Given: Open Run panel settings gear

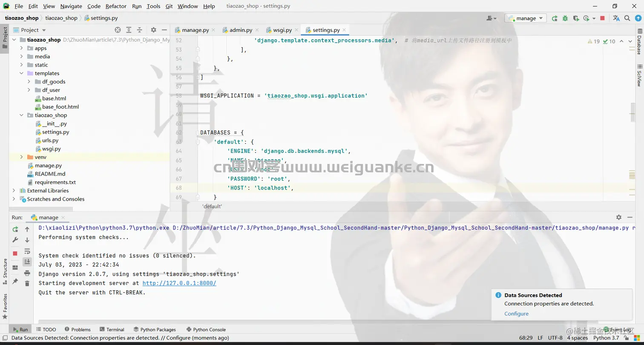Looking at the screenshot, I should click(619, 217).
